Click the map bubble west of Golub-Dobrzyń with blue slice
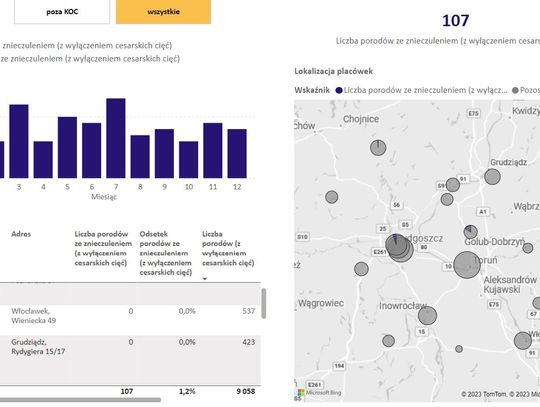 pos(470,232)
